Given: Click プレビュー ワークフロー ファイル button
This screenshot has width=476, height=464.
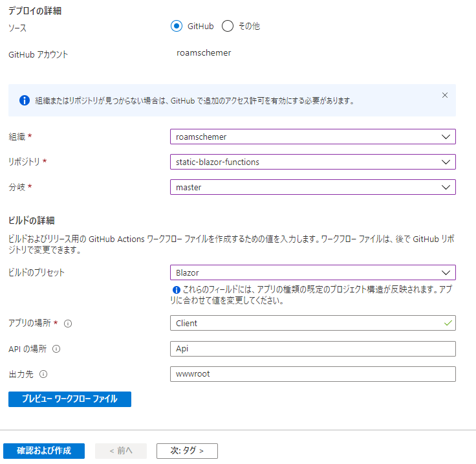Looking at the screenshot, I should click(70, 399).
